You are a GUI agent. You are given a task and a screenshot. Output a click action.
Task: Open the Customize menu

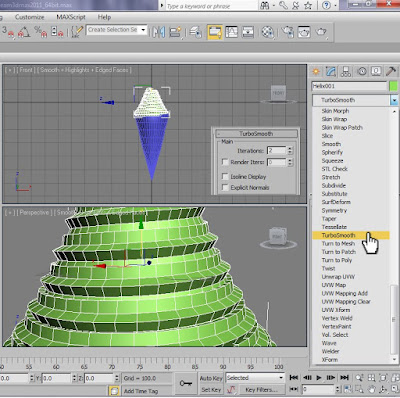click(x=29, y=17)
